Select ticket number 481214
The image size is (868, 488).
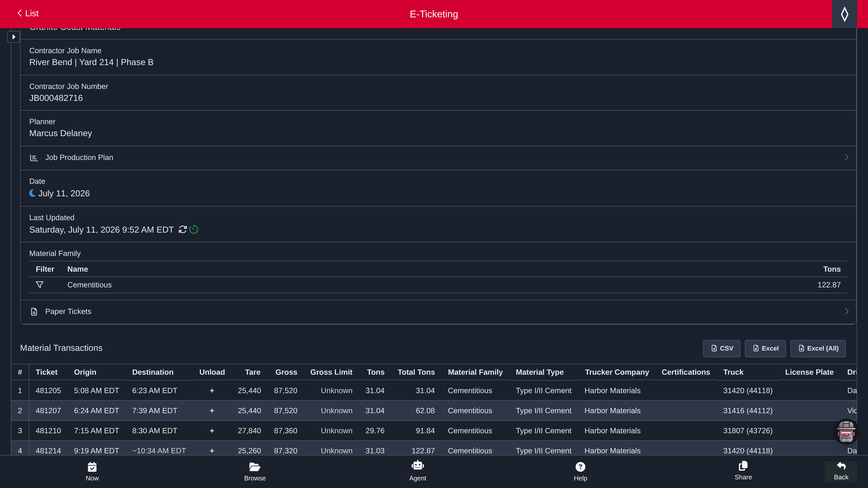48,451
